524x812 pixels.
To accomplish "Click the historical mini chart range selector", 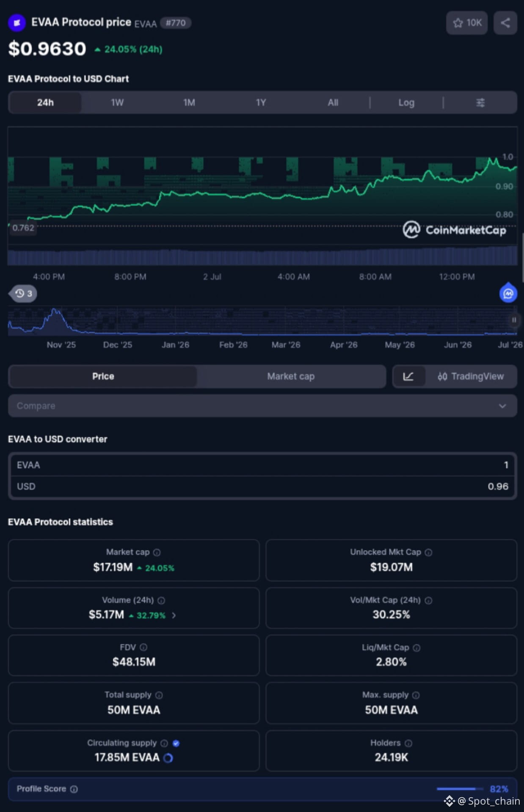I will point(262,321).
